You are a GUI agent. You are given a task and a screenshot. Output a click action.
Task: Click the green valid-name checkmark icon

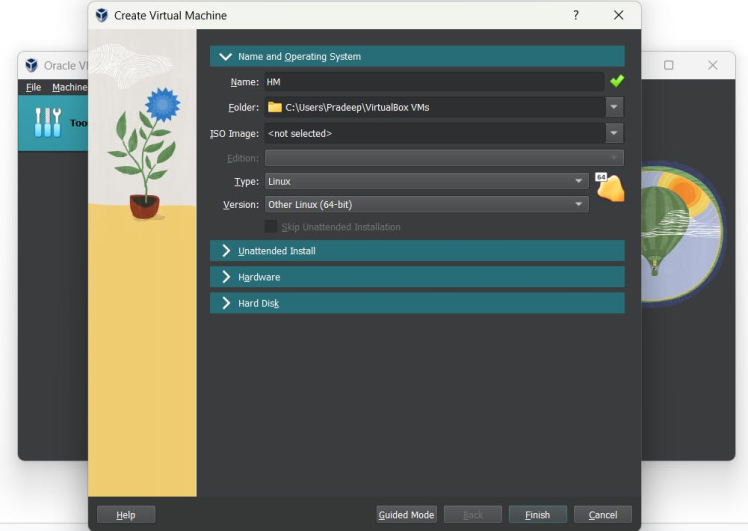pos(617,81)
